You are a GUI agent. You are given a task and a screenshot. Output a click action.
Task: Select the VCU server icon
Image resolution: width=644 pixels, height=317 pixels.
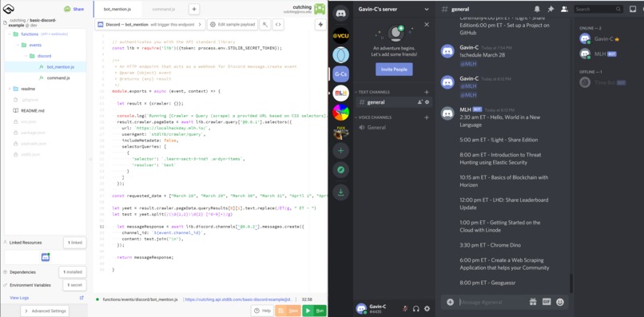pyautogui.click(x=340, y=36)
